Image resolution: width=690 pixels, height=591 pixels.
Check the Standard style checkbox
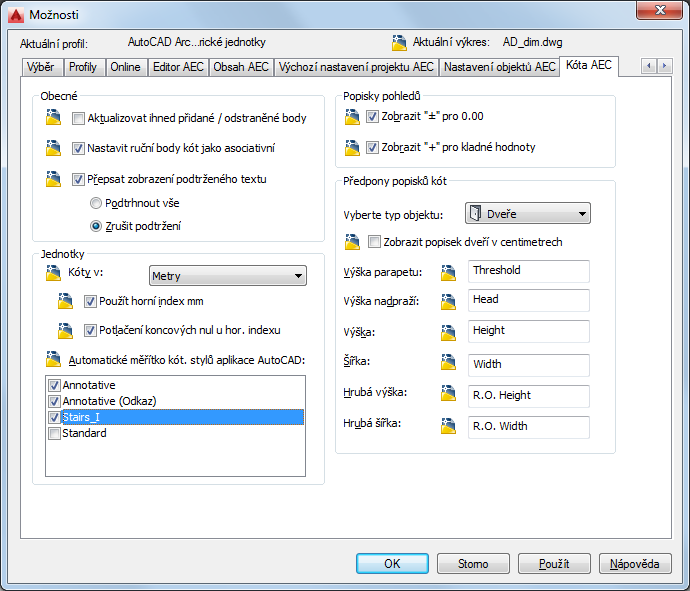pos(54,433)
